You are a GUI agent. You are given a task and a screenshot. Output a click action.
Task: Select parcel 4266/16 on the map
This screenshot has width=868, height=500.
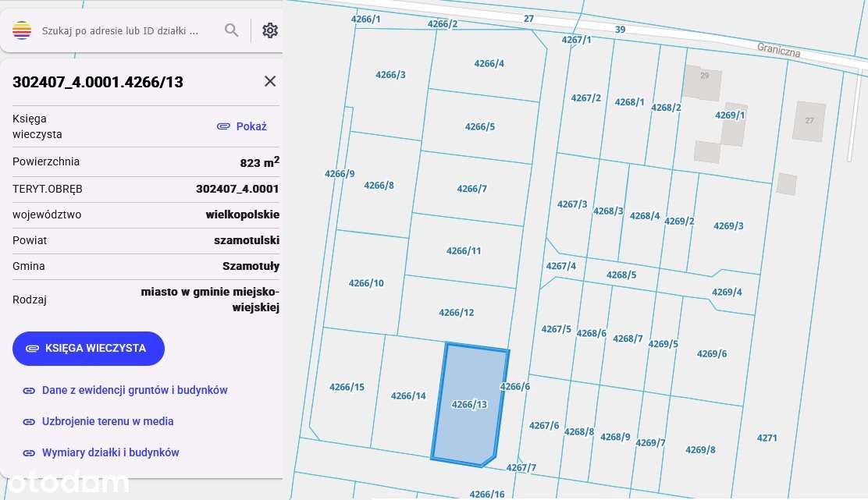487,494
